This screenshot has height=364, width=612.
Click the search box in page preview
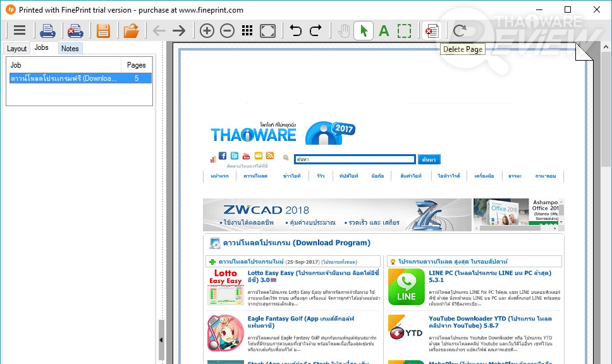(x=355, y=159)
